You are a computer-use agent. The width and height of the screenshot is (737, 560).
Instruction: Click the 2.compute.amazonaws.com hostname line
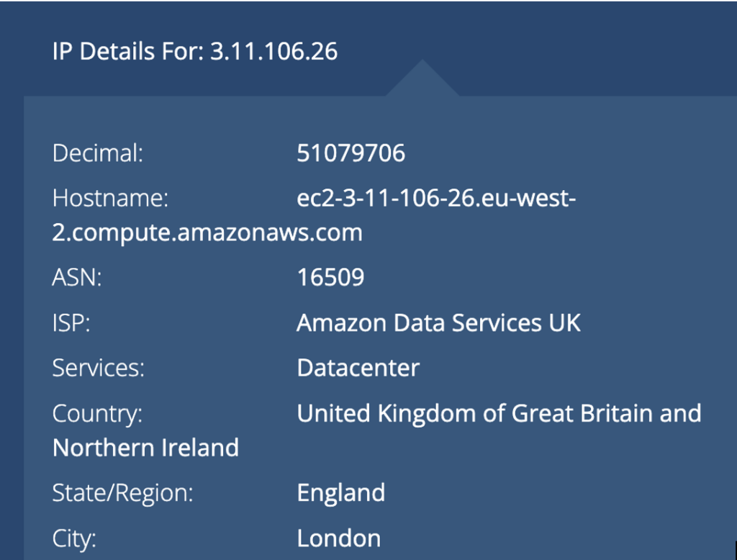(x=207, y=232)
